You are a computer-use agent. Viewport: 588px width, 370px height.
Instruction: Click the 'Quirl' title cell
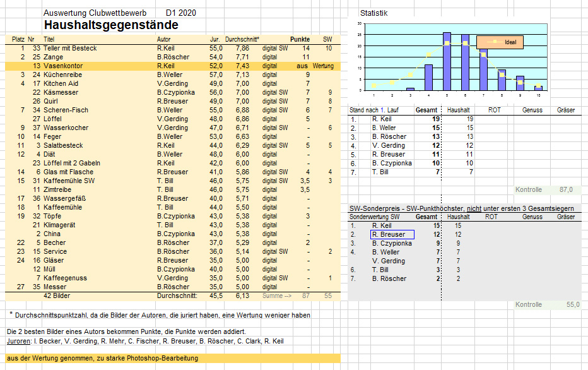tap(50, 101)
